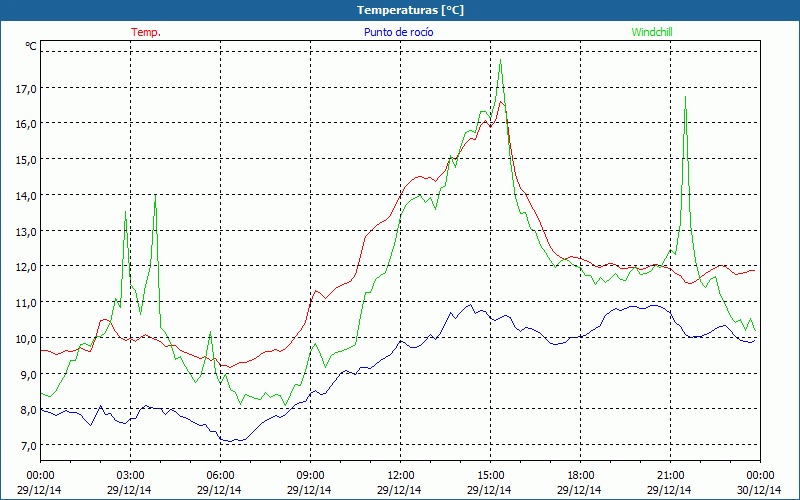Click the 30/12/14 date label
This screenshot has height=500, width=800.
[x=759, y=490]
